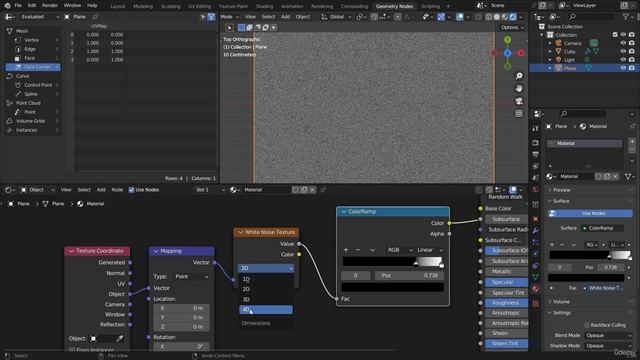Toggle Collection visibility eye icon

(623, 35)
